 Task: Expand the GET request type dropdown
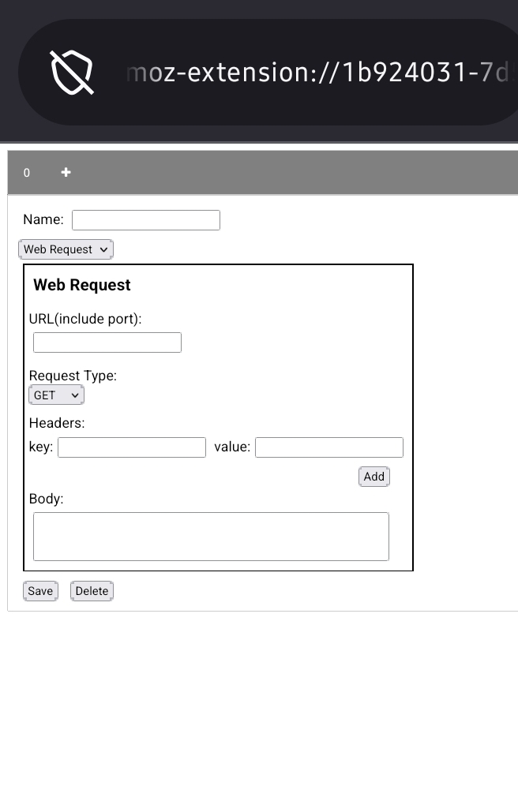(57, 395)
